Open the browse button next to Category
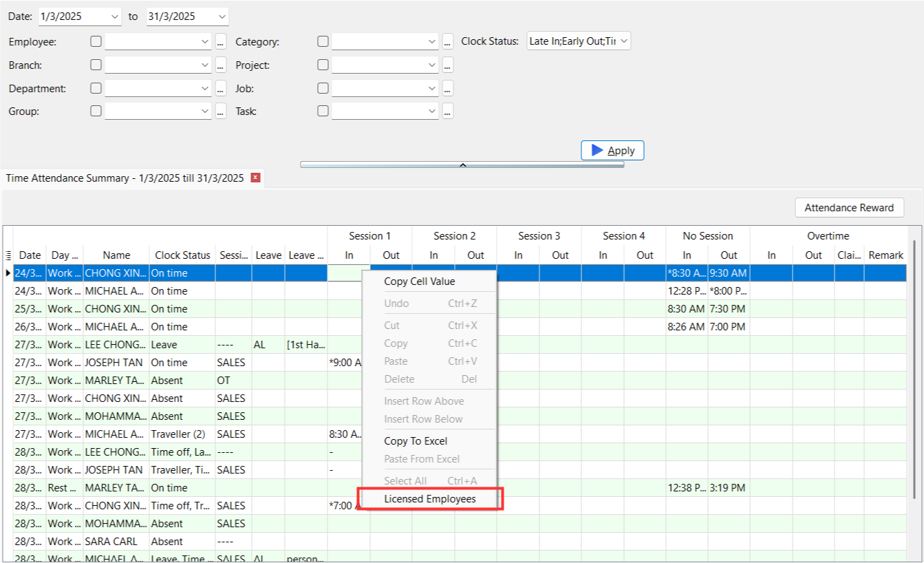This screenshot has height=563, width=924. coord(448,42)
